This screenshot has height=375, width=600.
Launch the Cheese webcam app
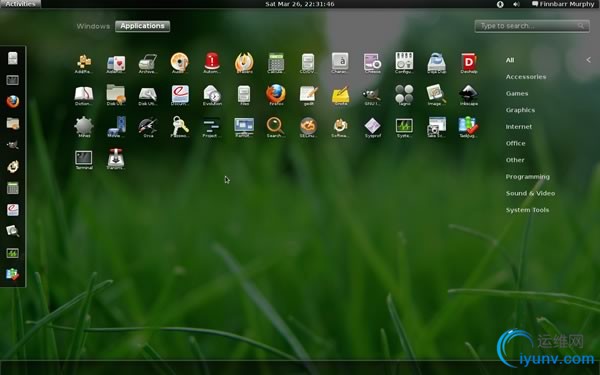[372, 62]
